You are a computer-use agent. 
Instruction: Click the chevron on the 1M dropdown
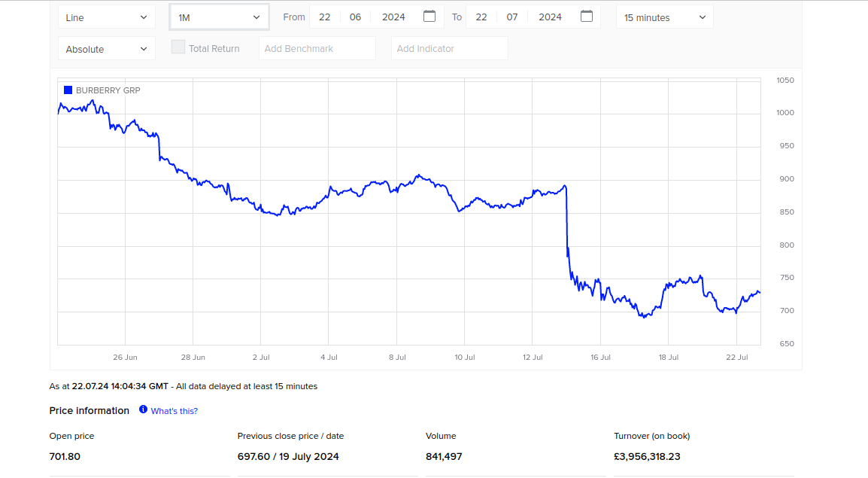(x=256, y=17)
